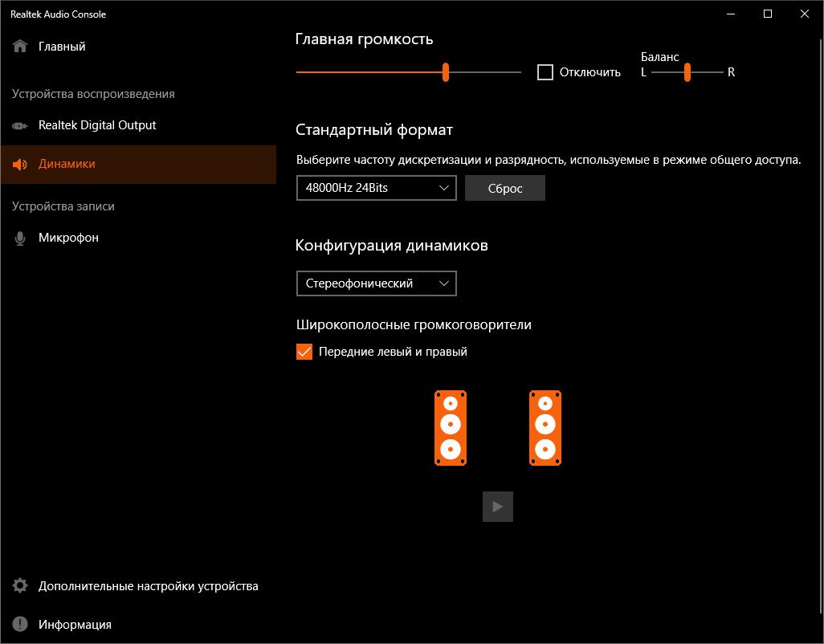The width and height of the screenshot is (824, 644).
Task: Click the Информация exclamation icon
Action: pos(20,625)
